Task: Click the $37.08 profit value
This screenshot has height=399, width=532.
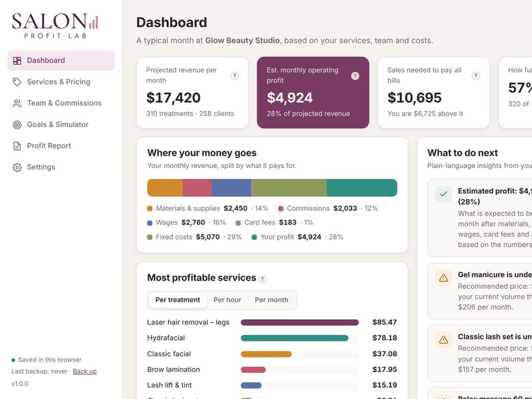Action: (385, 354)
